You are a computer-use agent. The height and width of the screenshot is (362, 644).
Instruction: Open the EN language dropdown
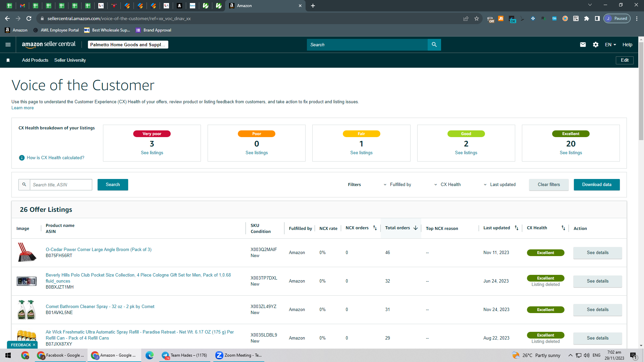[610, 45]
